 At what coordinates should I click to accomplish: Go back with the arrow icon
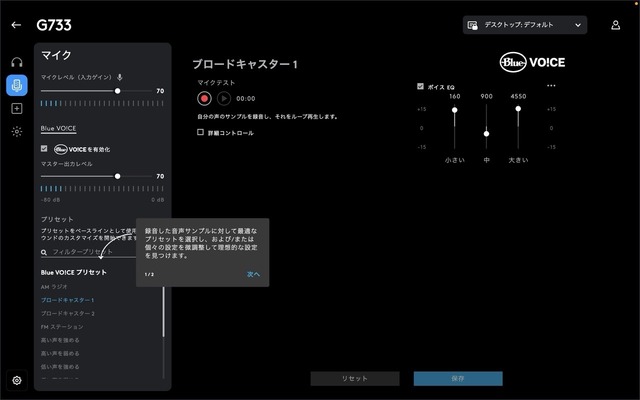pyautogui.click(x=16, y=25)
